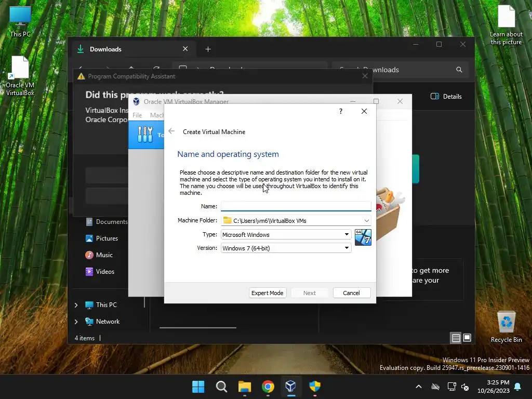
Task: Click the Windows 7 64-bit OS icon
Action: click(363, 237)
